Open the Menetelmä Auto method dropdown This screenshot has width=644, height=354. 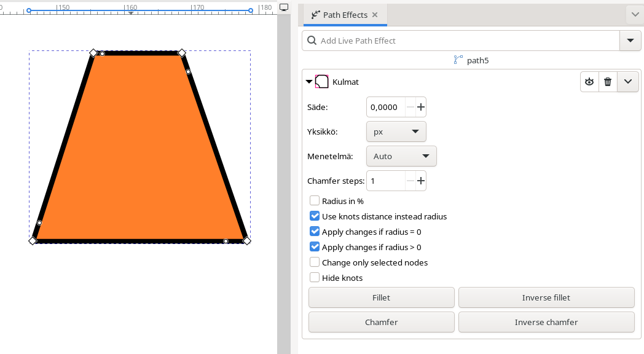(401, 156)
